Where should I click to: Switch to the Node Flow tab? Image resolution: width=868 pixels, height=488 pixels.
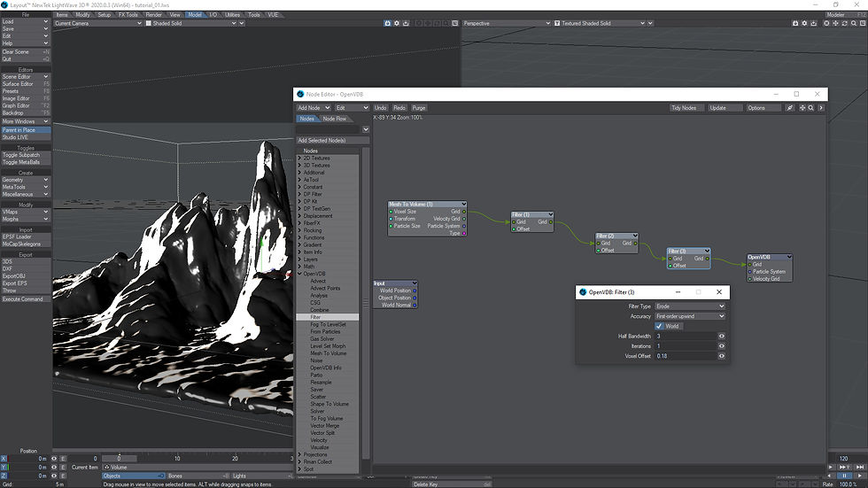pos(334,119)
